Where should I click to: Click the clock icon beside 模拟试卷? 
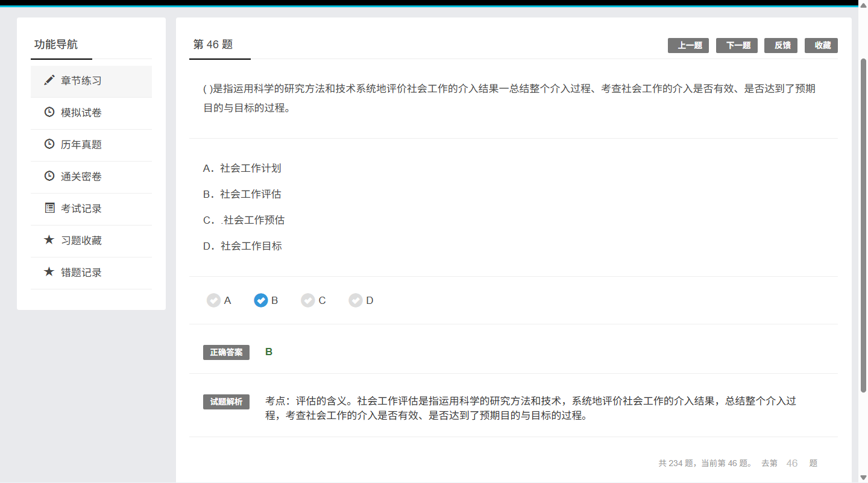click(49, 112)
